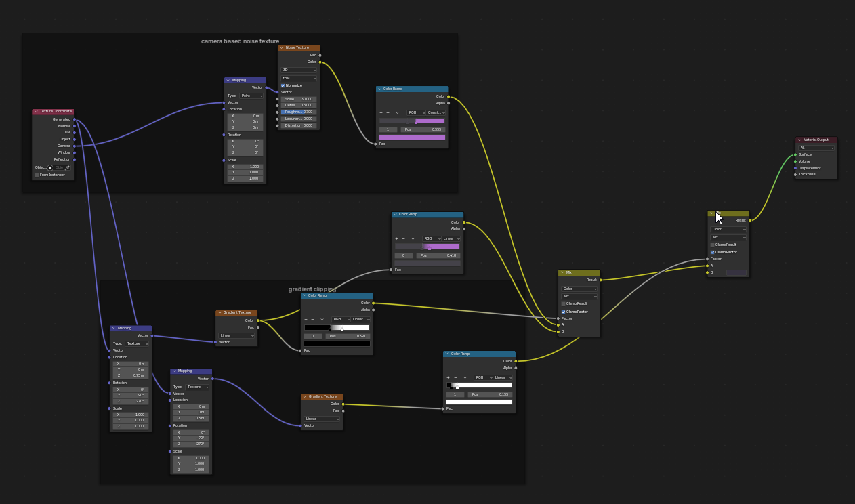Click the Noise Texture Color output socket

[320, 62]
